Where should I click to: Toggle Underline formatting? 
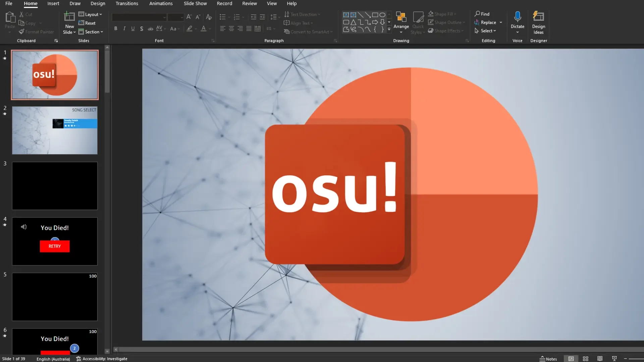[x=133, y=28]
